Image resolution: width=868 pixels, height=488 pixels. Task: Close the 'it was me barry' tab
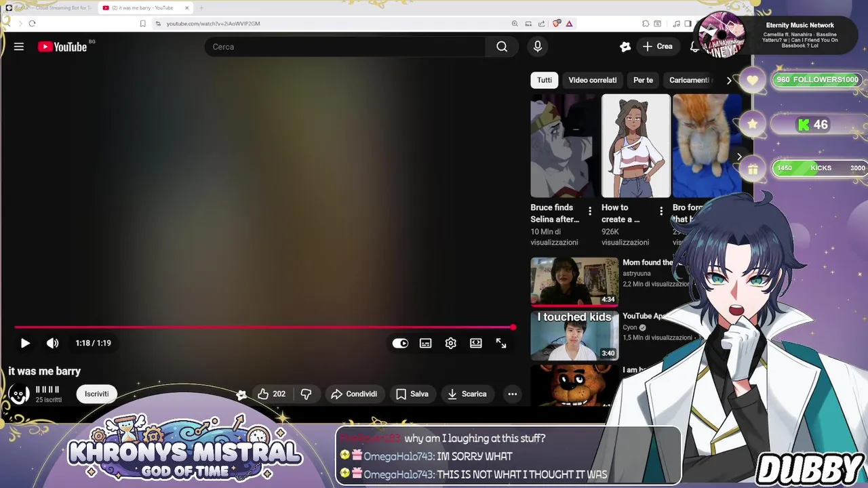click(187, 8)
